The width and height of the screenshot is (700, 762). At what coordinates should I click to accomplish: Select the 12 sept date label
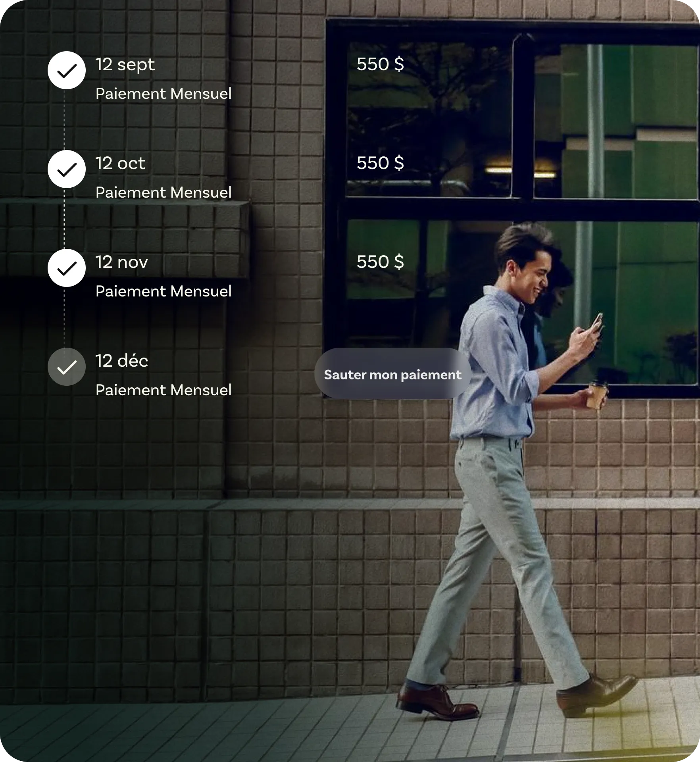click(125, 65)
